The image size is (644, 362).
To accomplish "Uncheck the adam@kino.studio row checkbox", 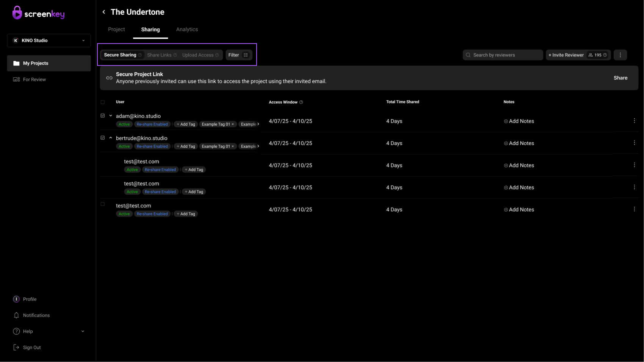I will tap(103, 116).
